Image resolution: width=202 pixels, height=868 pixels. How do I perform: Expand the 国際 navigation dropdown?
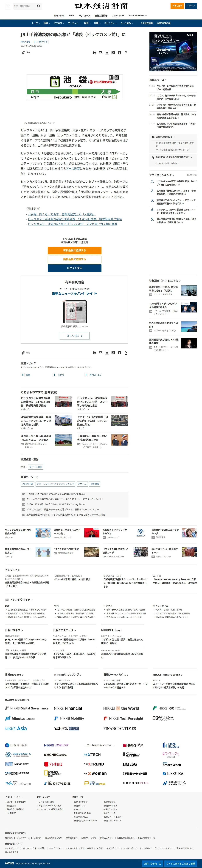coord(97,23)
